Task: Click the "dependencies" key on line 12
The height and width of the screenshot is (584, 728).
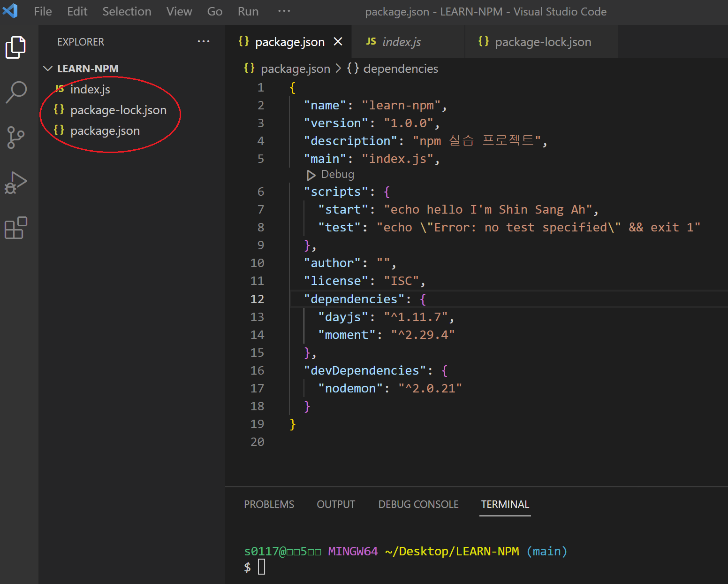Action: pos(354,299)
